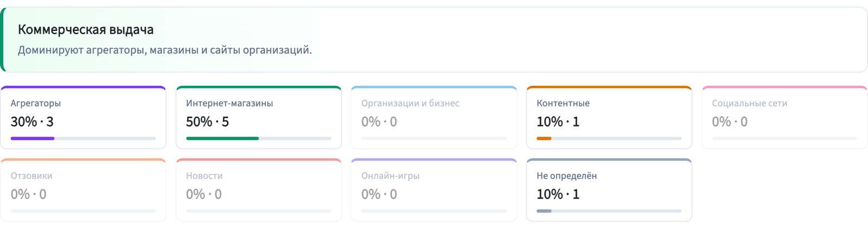
Task: Select the Онлайн-игры card
Action: tap(434, 190)
